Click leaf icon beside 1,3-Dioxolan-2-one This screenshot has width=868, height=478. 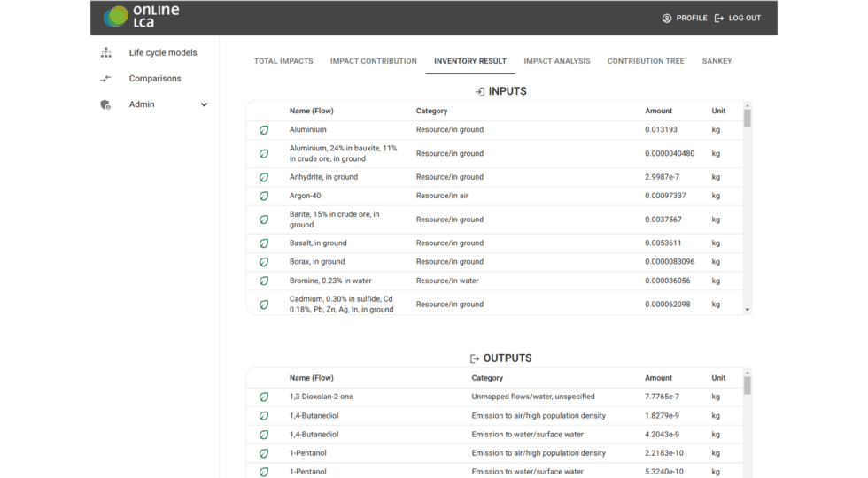pos(264,397)
